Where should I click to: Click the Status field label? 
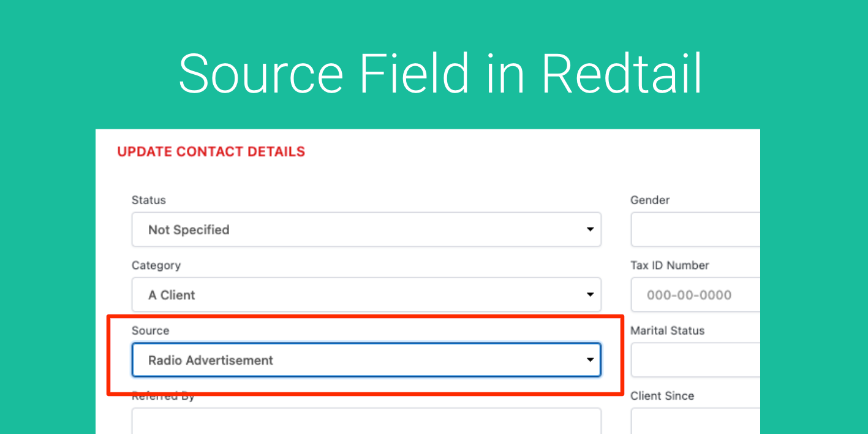pyautogui.click(x=149, y=200)
